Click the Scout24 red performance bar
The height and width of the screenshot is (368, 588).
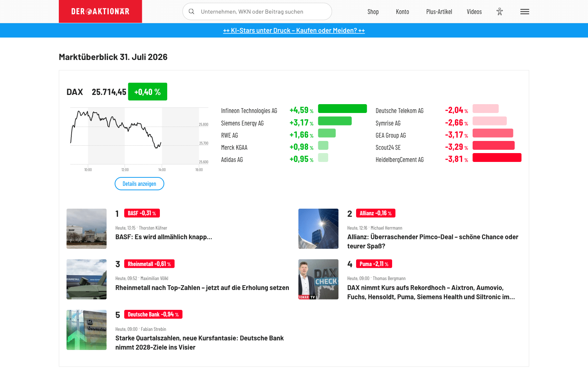click(x=494, y=145)
